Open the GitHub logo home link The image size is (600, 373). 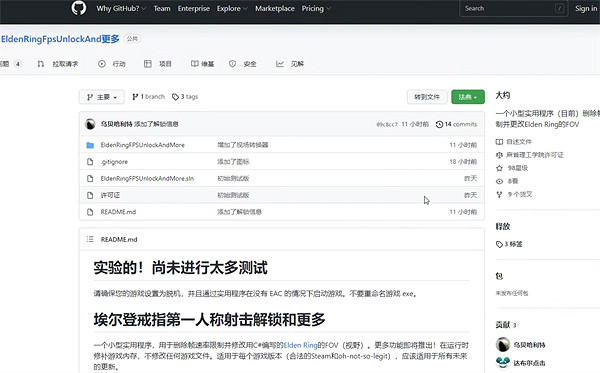pos(78,8)
